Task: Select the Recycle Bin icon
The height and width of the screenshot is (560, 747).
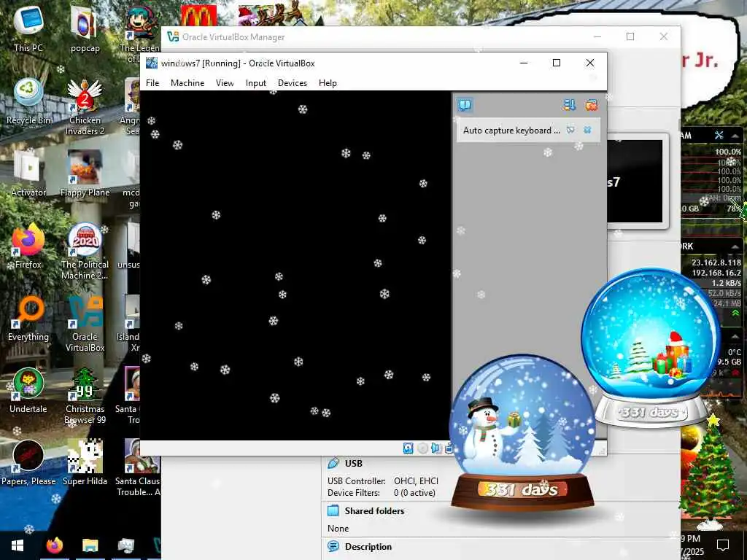Action: click(28, 101)
